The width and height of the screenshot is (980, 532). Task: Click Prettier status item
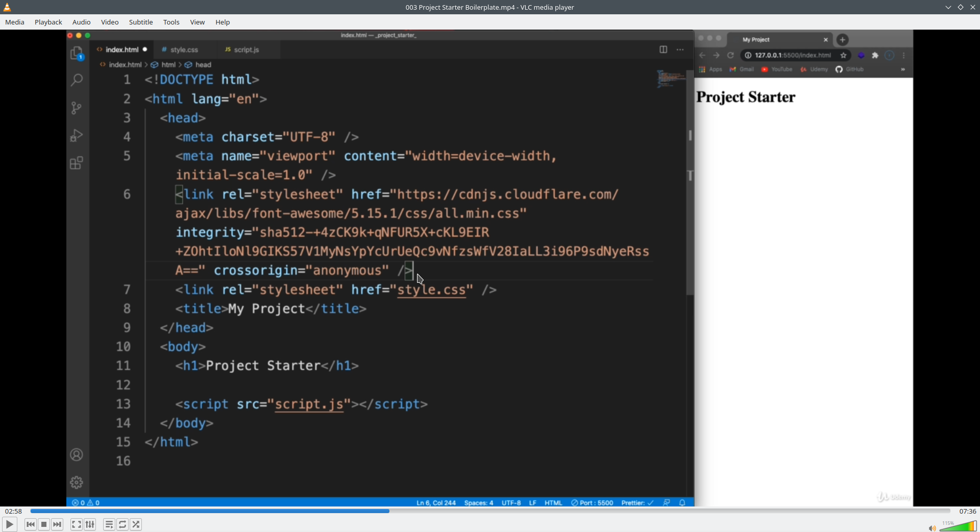pos(638,503)
